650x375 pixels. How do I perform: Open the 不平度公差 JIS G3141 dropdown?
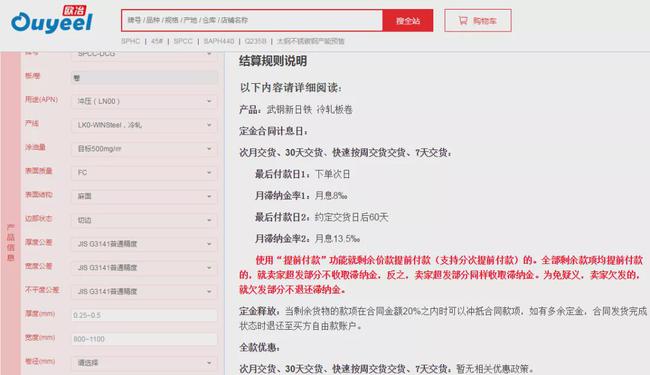144,291
